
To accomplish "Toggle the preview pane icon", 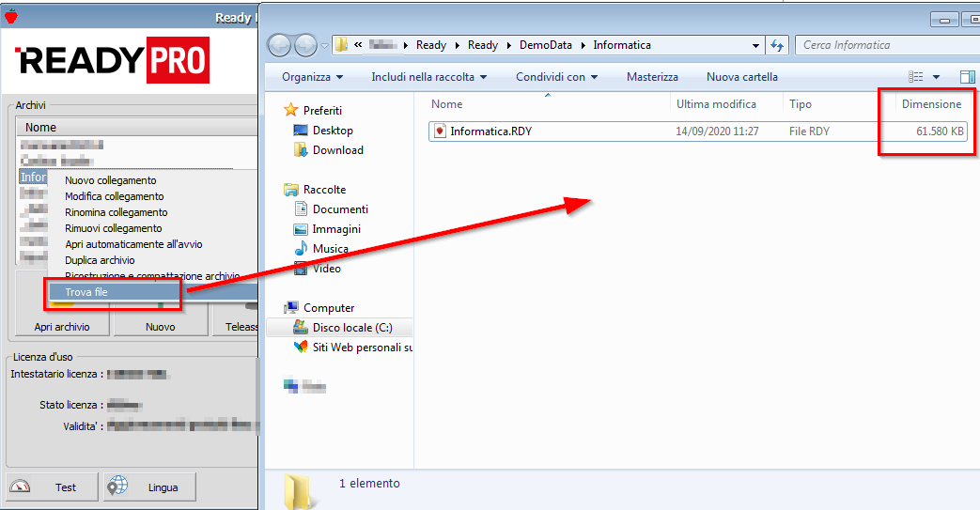I will (x=968, y=77).
